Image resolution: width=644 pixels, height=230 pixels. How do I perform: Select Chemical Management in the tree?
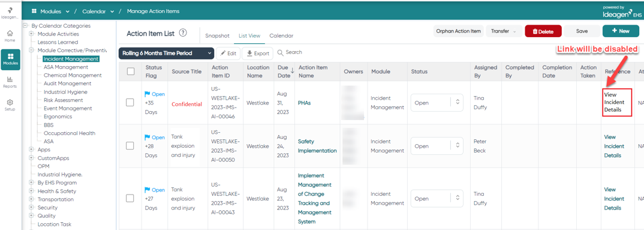point(73,75)
